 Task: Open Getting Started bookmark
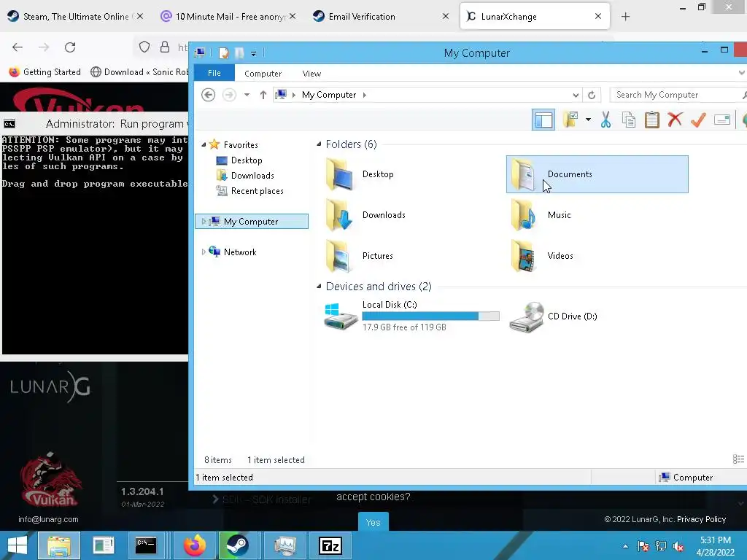[44, 72]
